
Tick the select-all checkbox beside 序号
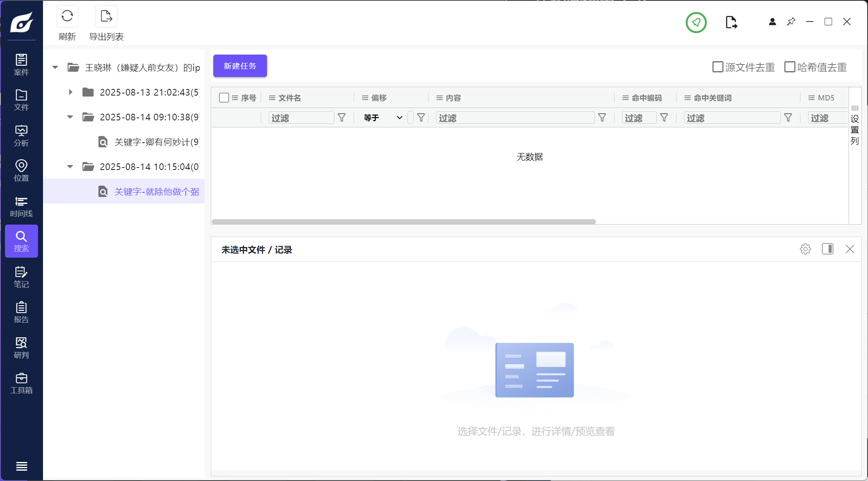coord(224,98)
